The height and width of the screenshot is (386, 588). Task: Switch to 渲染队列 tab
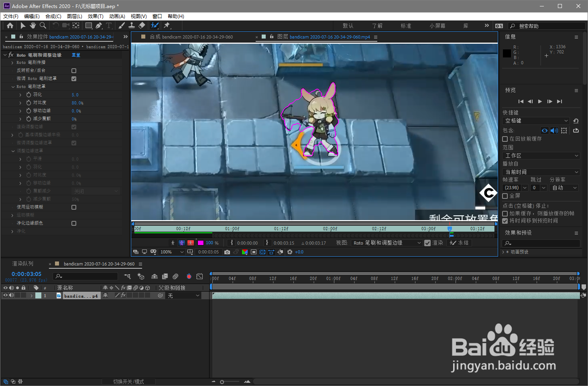pyautogui.click(x=23, y=264)
